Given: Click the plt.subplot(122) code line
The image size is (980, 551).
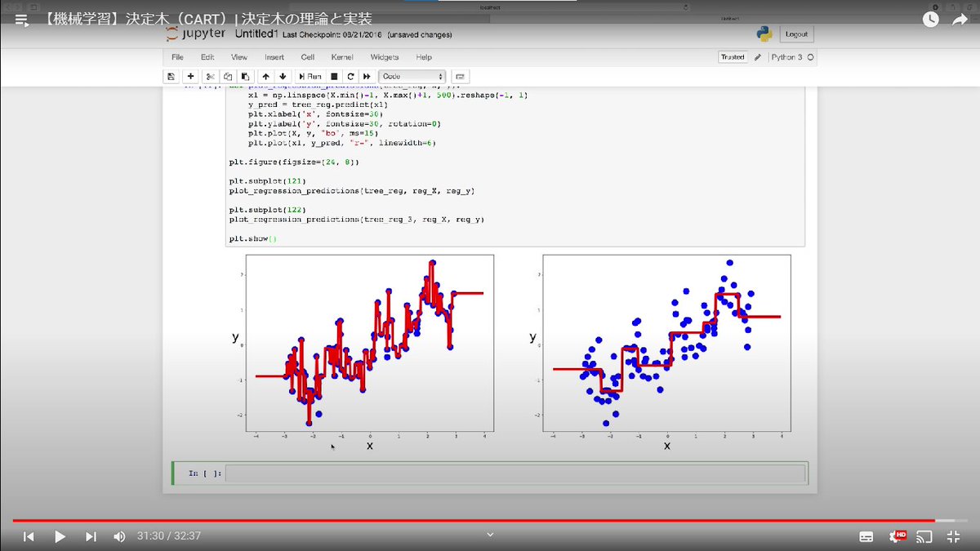Looking at the screenshot, I should tap(267, 210).
